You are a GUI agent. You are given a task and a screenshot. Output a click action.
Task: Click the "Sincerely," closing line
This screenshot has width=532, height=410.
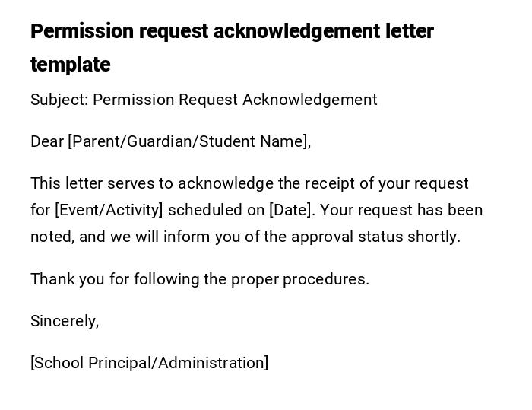click(x=65, y=321)
